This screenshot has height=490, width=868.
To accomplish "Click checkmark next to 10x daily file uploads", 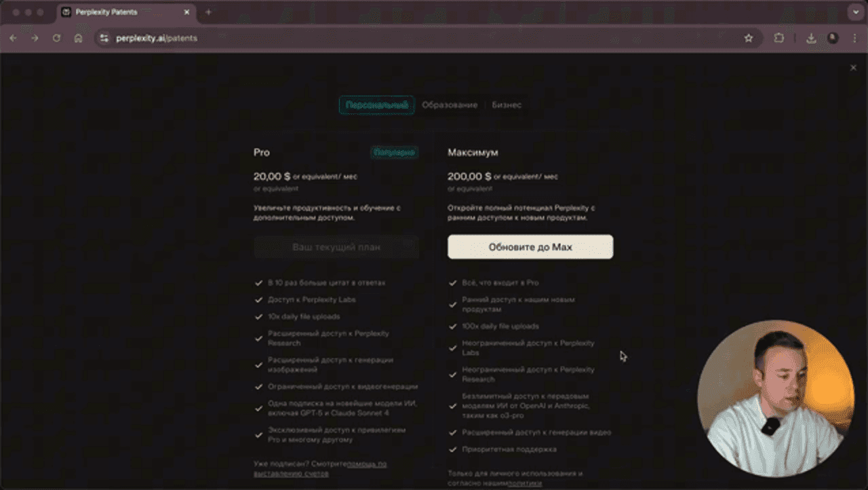I will [x=258, y=316].
